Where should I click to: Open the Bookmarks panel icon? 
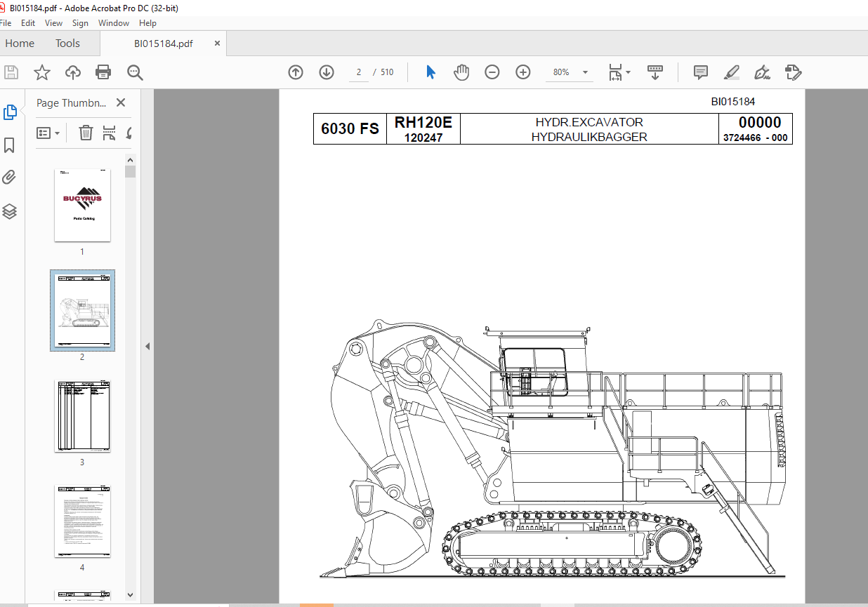coord(9,145)
